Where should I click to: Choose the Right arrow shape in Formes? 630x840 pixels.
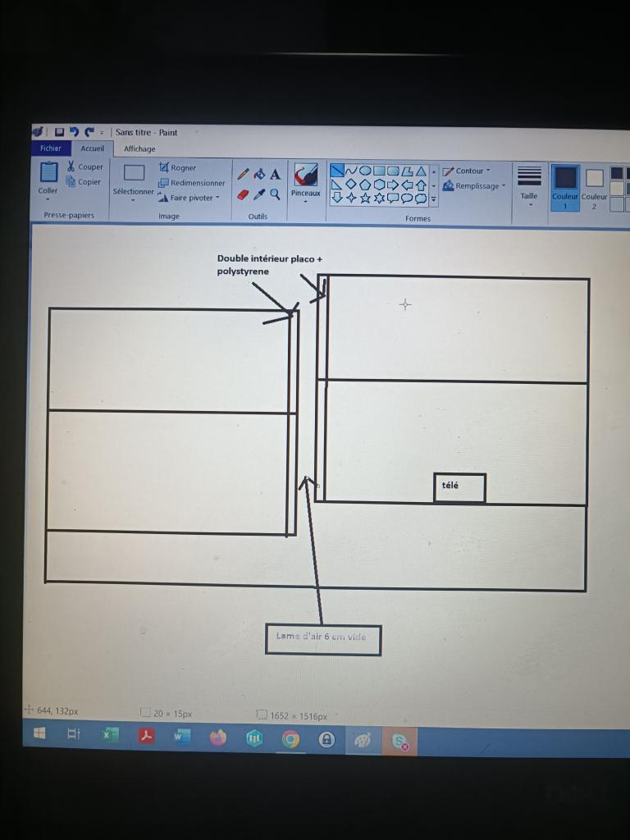click(393, 185)
